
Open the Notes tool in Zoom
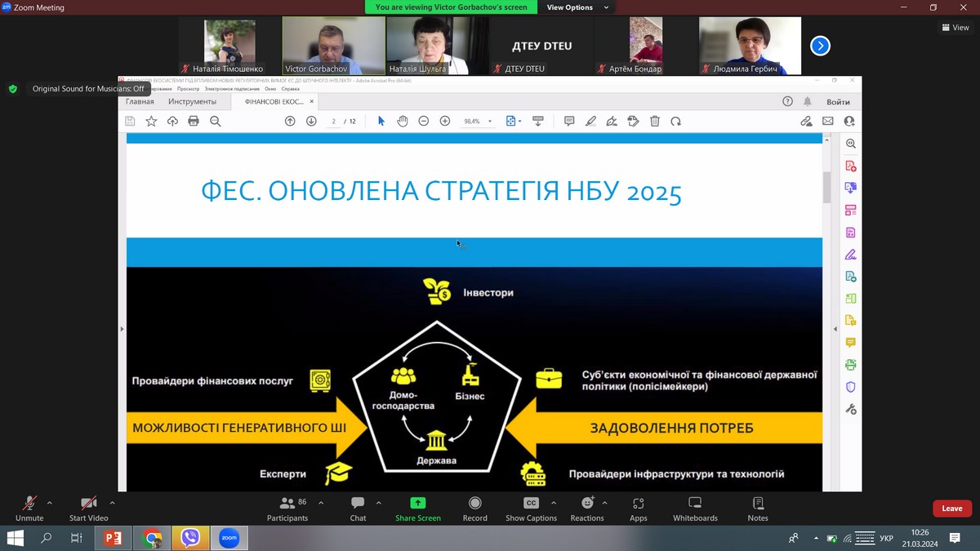(758, 508)
